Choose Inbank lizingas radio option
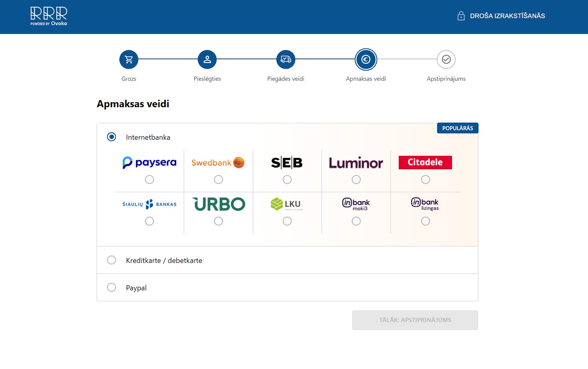The width and height of the screenshot is (588, 369). coord(425,221)
